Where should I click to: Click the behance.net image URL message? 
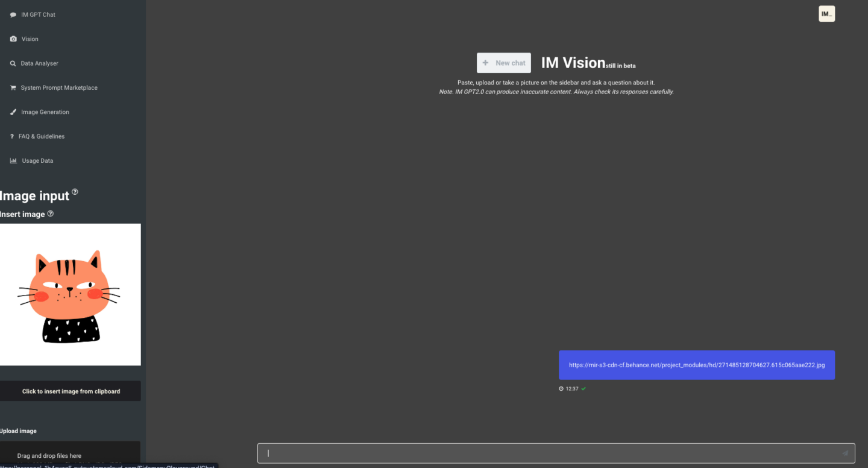(696, 365)
